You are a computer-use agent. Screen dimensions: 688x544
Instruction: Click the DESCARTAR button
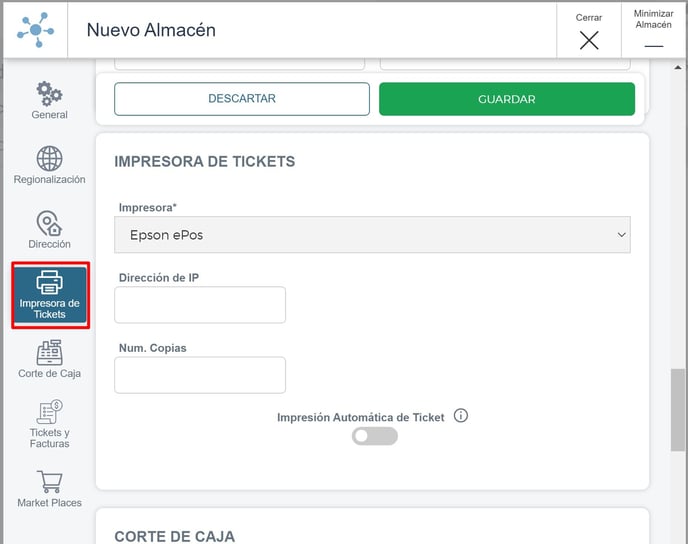coord(242,99)
